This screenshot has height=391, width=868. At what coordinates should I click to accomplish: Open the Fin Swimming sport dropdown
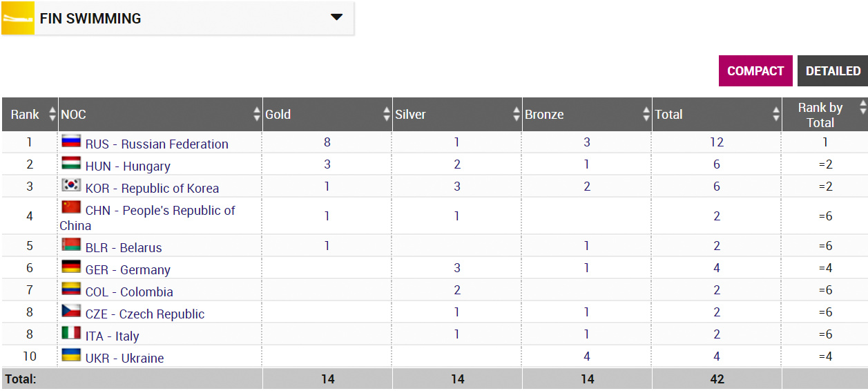click(x=336, y=17)
